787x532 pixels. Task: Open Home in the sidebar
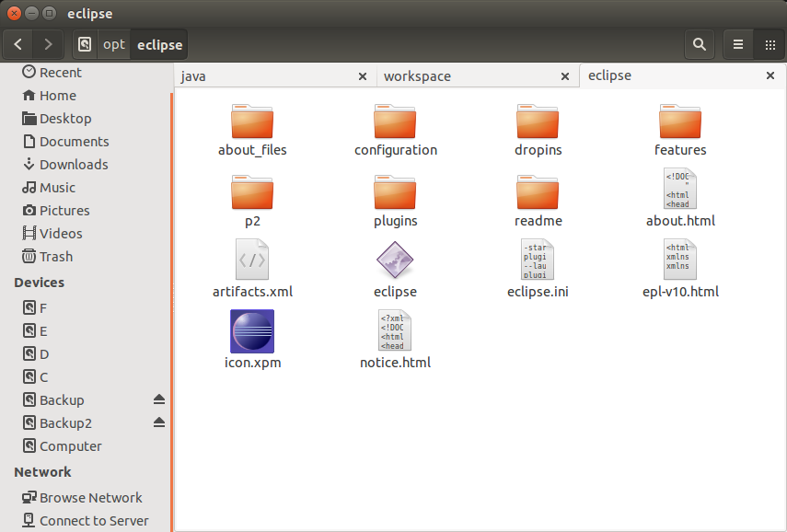[87, 96]
